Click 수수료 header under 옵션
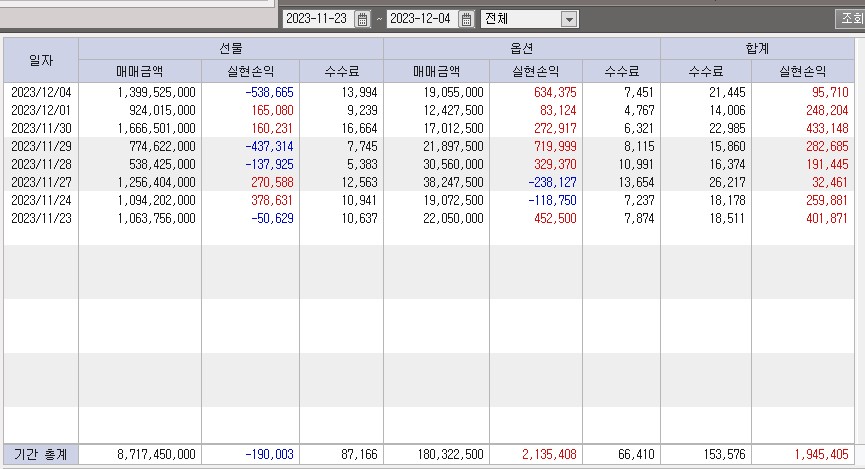This screenshot has height=469, width=865. click(x=621, y=71)
